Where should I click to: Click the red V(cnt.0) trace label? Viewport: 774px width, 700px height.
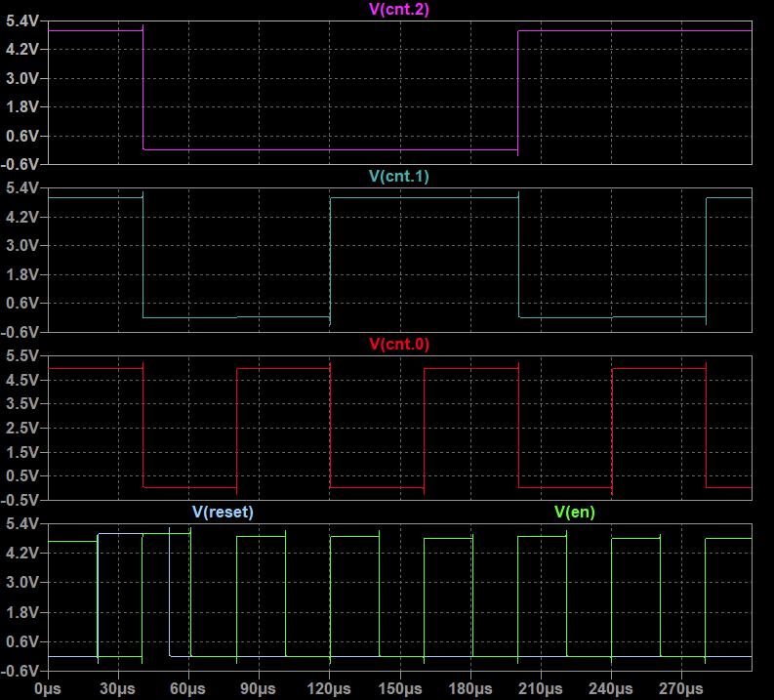(x=400, y=344)
